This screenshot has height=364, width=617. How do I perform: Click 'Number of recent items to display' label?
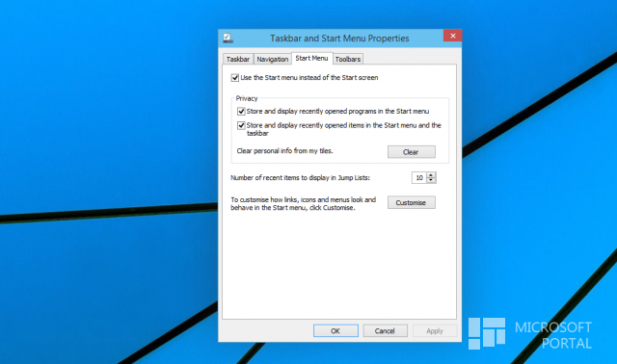(300, 178)
